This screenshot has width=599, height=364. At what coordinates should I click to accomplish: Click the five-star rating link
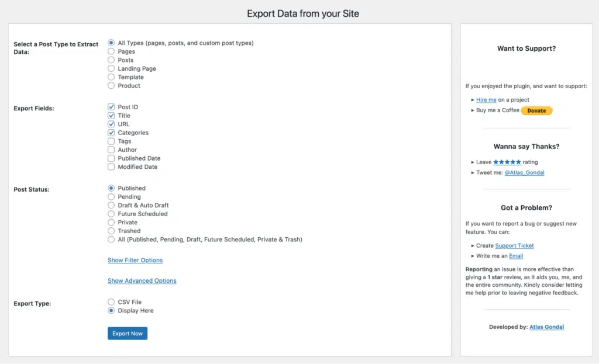point(507,162)
